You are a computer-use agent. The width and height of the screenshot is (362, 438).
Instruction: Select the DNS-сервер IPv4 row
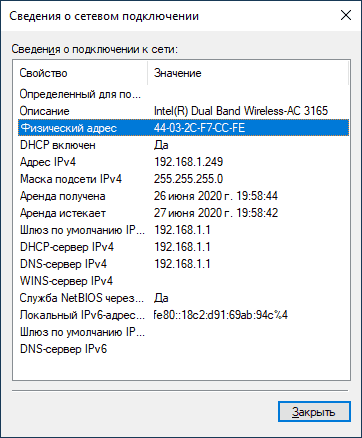point(183,264)
